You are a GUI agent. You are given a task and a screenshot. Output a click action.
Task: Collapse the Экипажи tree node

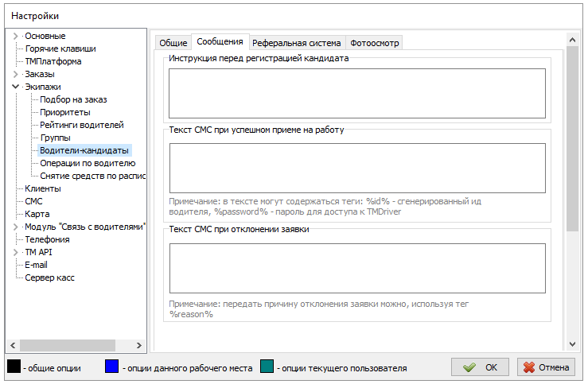[x=16, y=87]
